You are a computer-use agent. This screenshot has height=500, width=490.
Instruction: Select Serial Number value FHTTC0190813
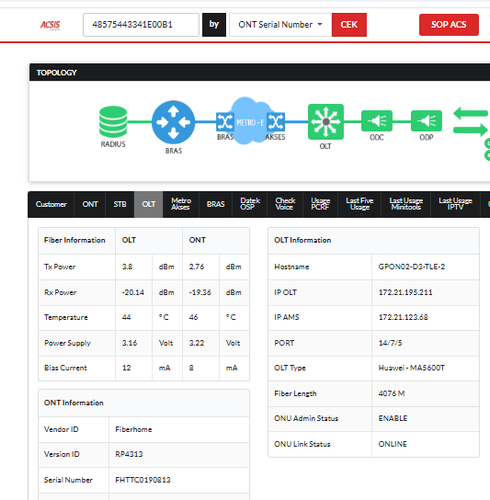click(x=143, y=480)
